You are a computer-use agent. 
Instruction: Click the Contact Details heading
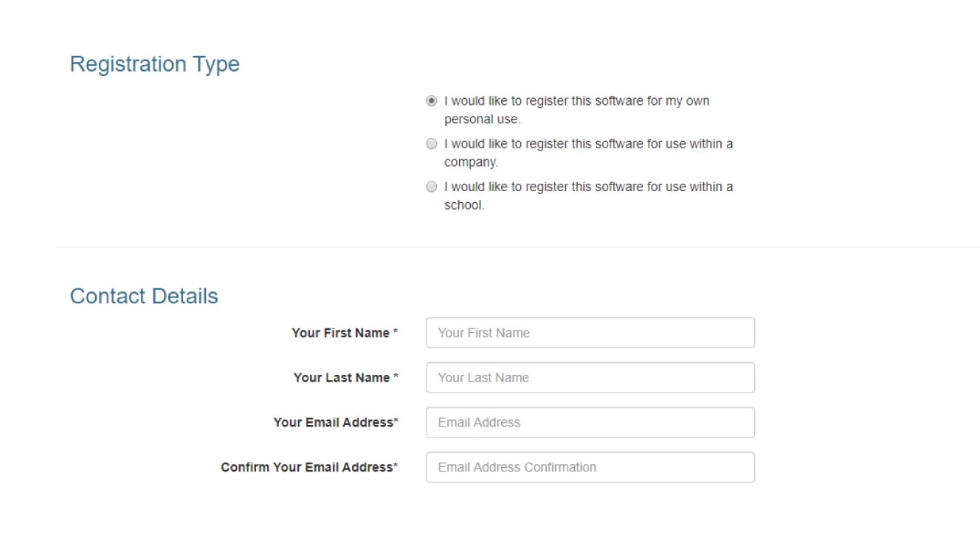click(144, 296)
